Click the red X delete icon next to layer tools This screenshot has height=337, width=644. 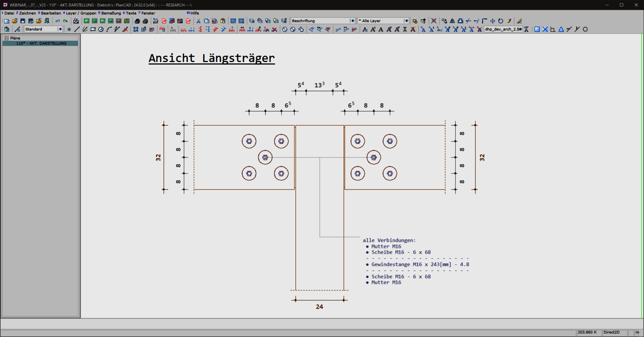(x=433, y=21)
